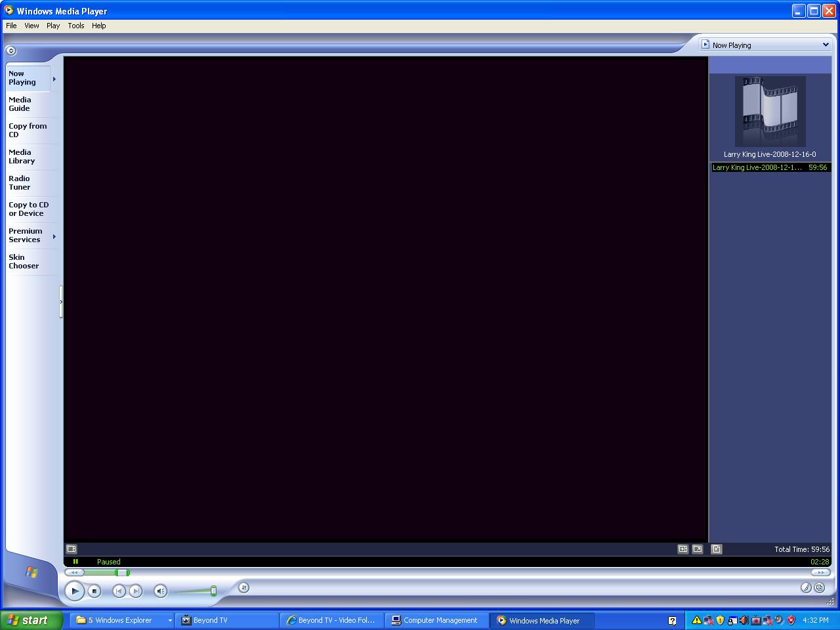This screenshot has height=630, width=840.
Task: Click the Total Time 59:56 label
Action: point(802,549)
